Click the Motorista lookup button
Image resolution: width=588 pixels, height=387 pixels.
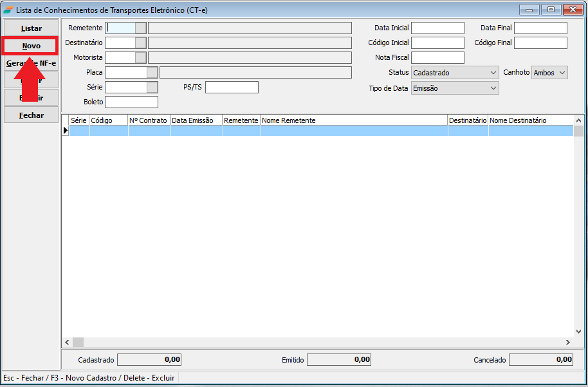(x=141, y=57)
